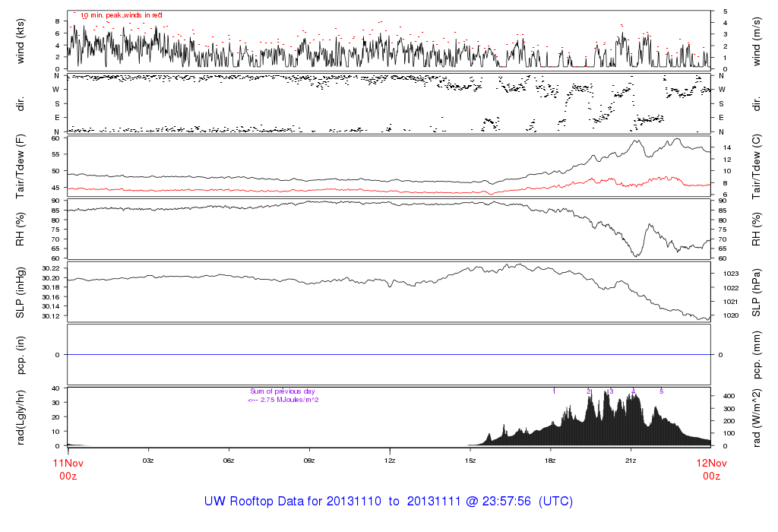Click the 'SLP (inHg)' axis label

pos(21,292)
